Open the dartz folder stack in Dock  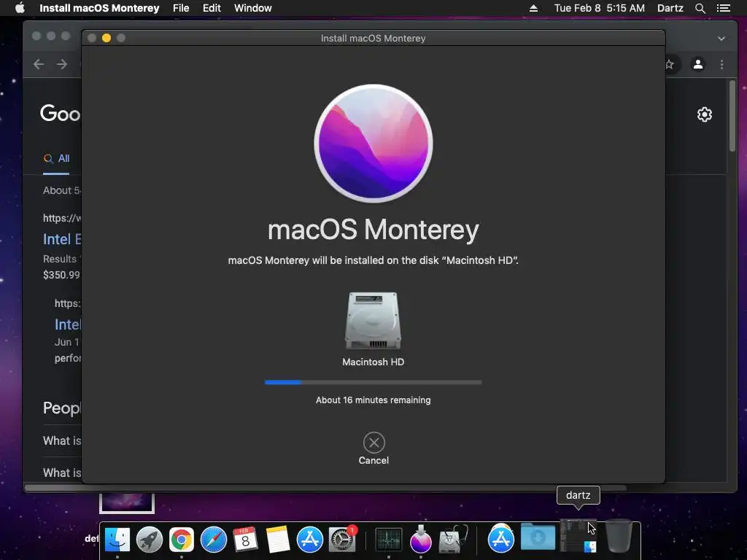coord(578,536)
